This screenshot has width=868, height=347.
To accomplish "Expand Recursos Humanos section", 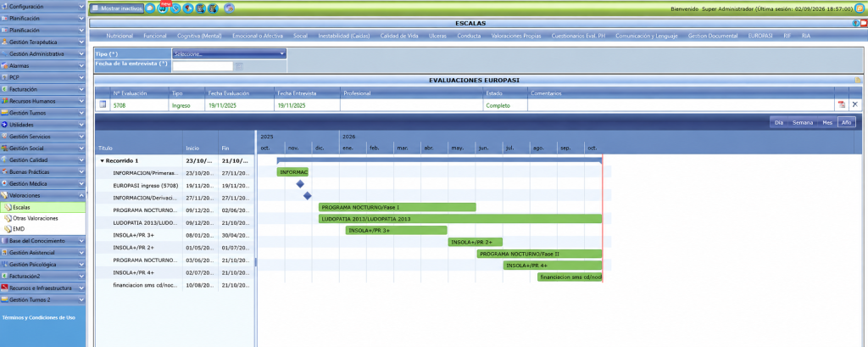I will click(43, 101).
